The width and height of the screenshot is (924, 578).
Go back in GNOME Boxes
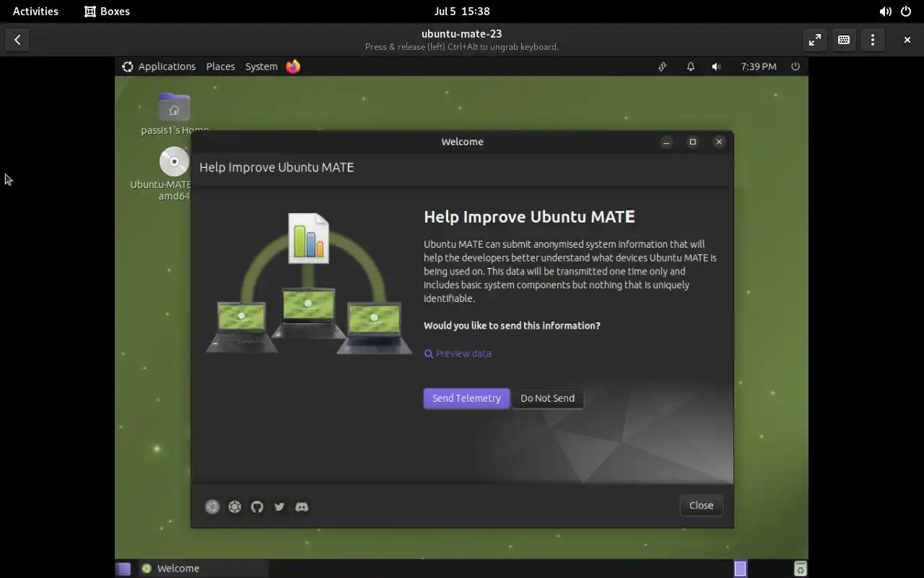point(17,40)
